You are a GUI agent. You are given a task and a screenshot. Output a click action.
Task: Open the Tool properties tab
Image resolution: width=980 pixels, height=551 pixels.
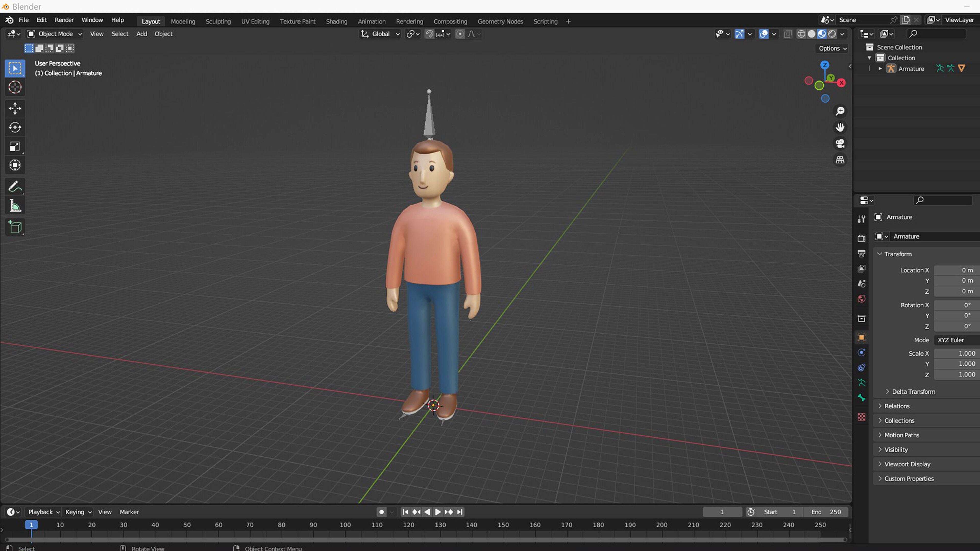tap(862, 219)
